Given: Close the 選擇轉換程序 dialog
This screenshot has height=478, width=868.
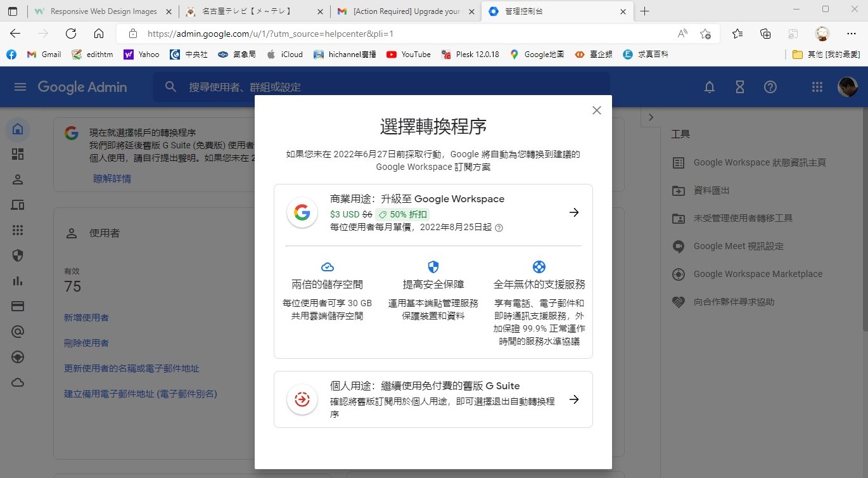Looking at the screenshot, I should point(596,110).
